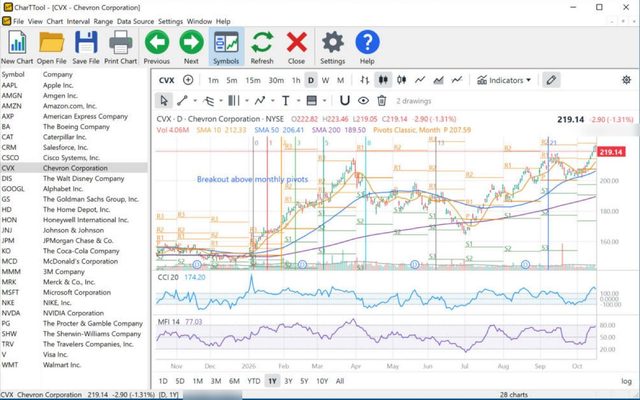Print Chart using the printer icon
640x400 pixels.
click(120, 47)
